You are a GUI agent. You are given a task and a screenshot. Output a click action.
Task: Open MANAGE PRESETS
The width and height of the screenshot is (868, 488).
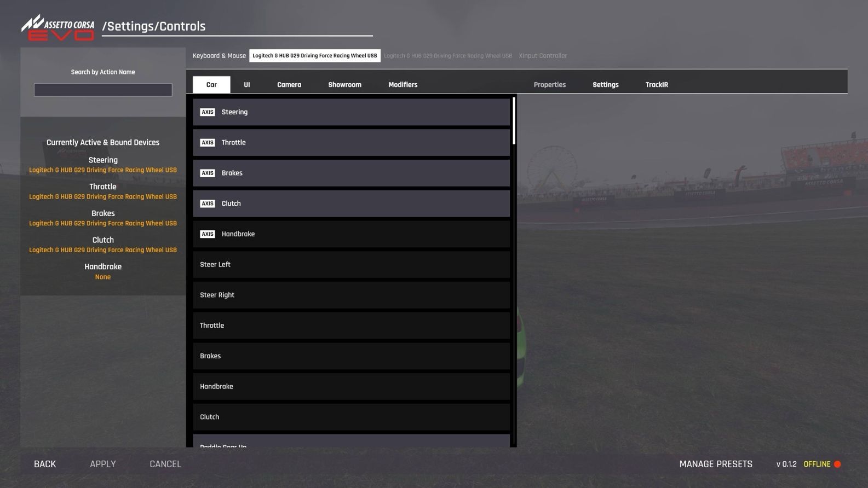[715, 464]
